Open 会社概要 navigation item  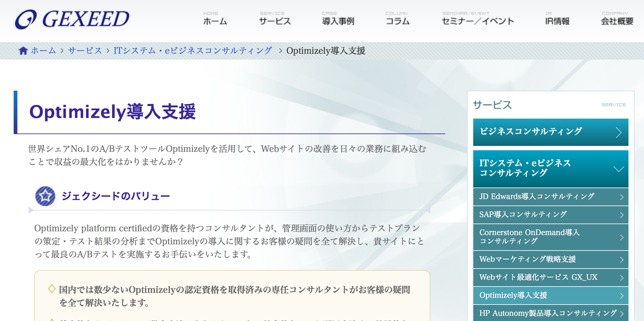click(617, 19)
